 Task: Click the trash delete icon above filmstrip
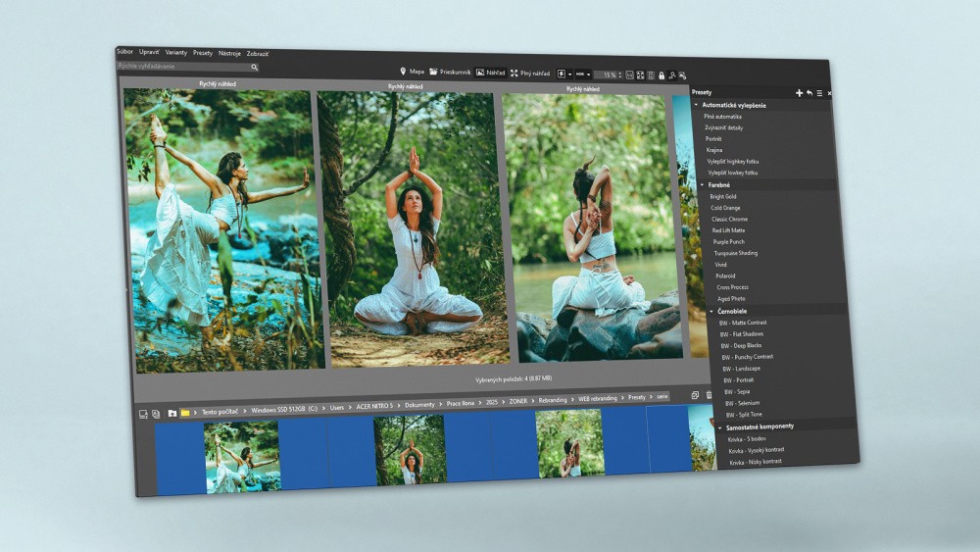(710, 395)
